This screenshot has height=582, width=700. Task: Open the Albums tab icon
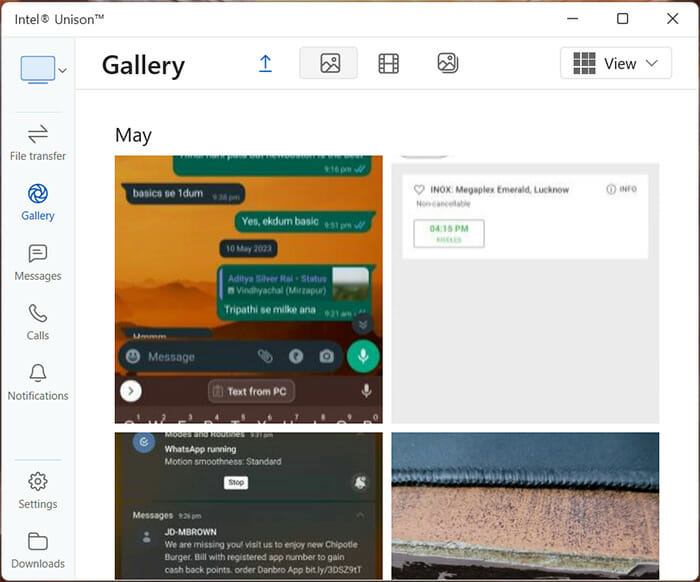(x=447, y=64)
